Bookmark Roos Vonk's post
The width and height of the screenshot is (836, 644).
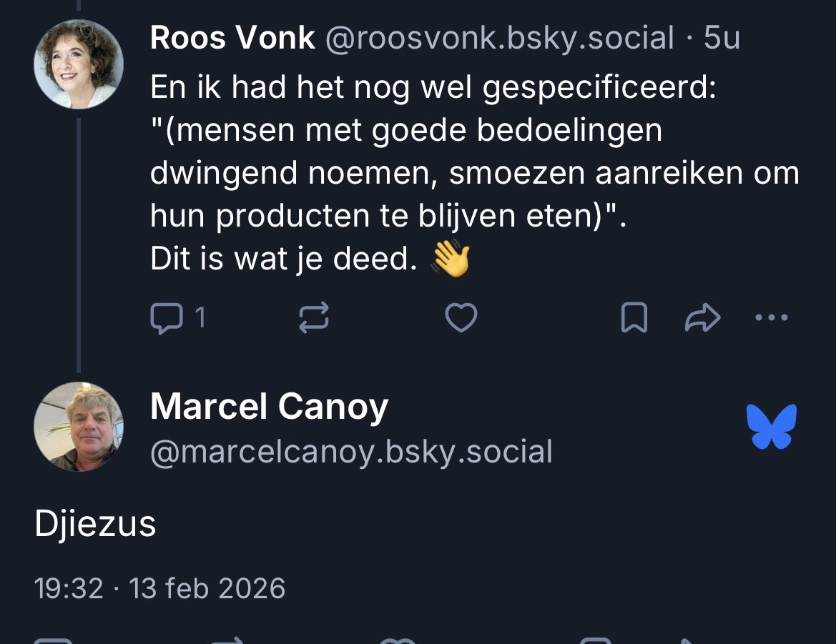tap(634, 318)
